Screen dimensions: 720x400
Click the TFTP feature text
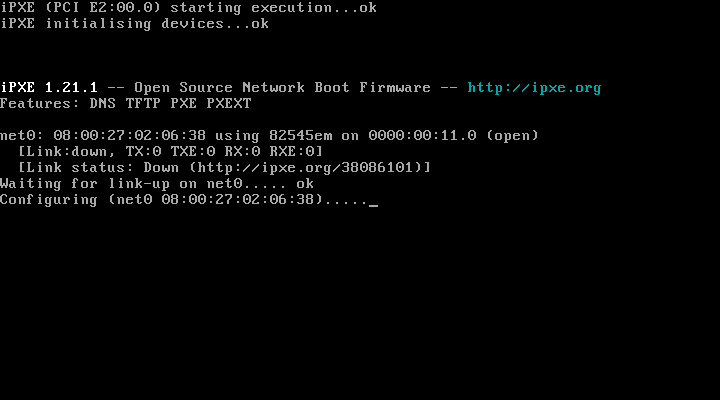[142, 103]
